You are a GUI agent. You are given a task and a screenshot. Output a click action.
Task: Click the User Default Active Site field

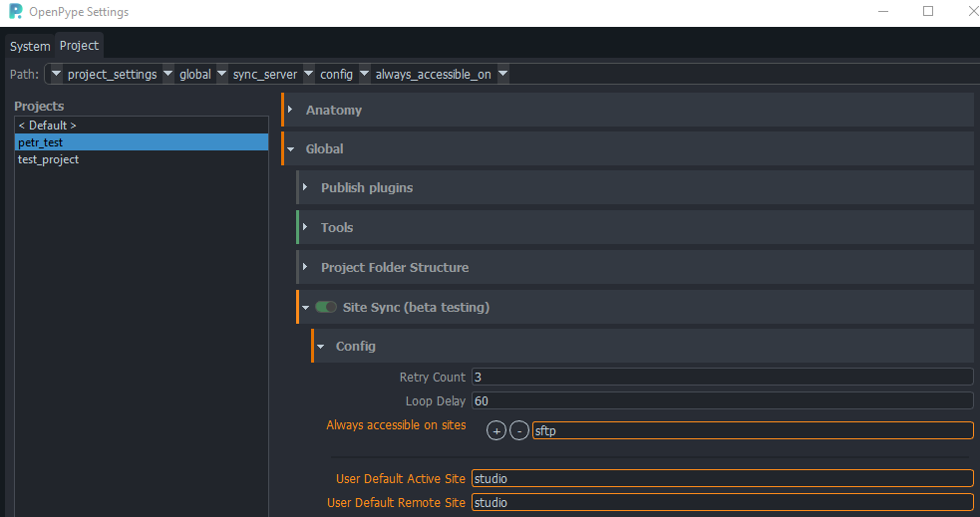(723, 478)
